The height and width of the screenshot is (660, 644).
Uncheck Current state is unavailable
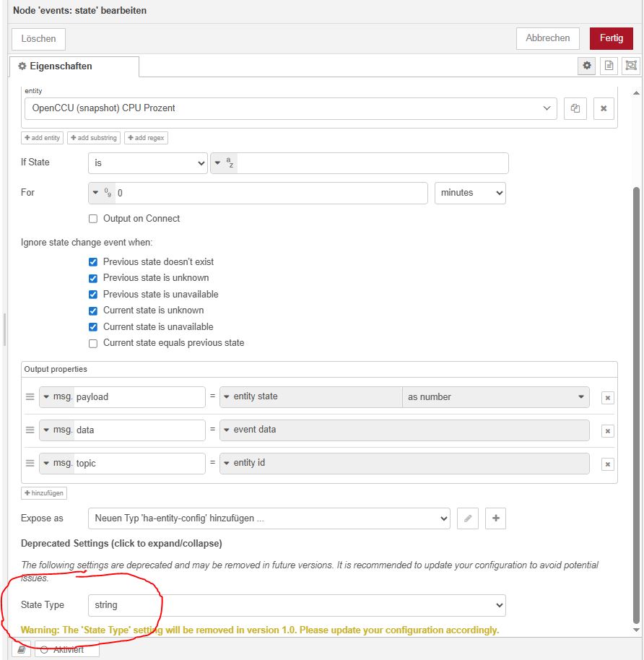coord(93,327)
